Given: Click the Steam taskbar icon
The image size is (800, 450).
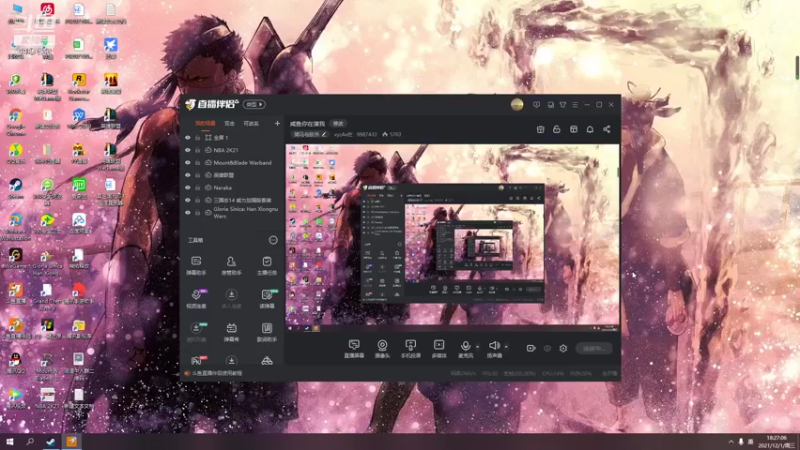Looking at the screenshot, I should (x=51, y=442).
